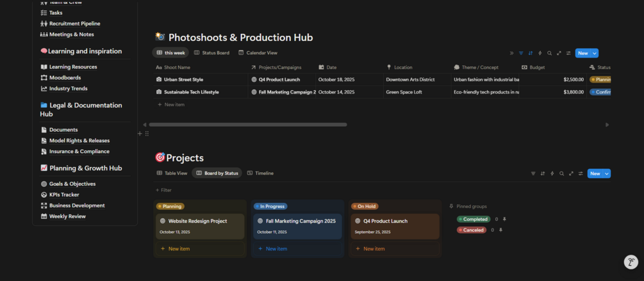Image resolution: width=644 pixels, height=281 pixels.
Task: Open automations lightning icon in Photoshoots toolbar
Action: [540, 53]
